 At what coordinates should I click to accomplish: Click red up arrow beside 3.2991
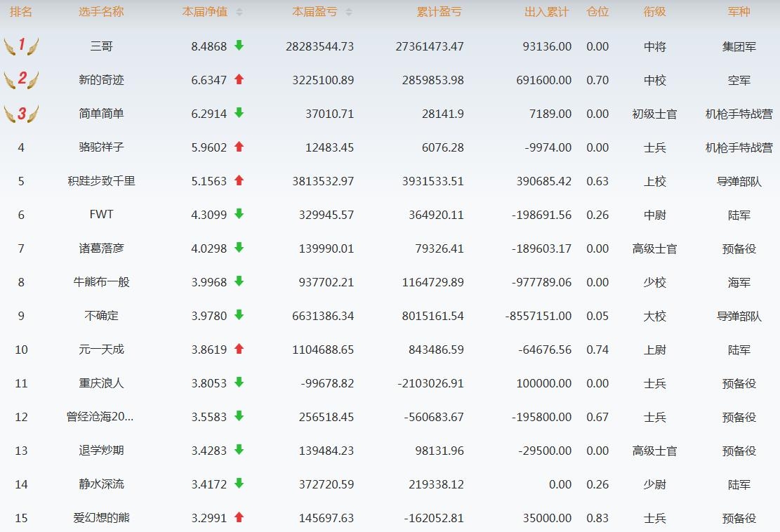coord(239,517)
